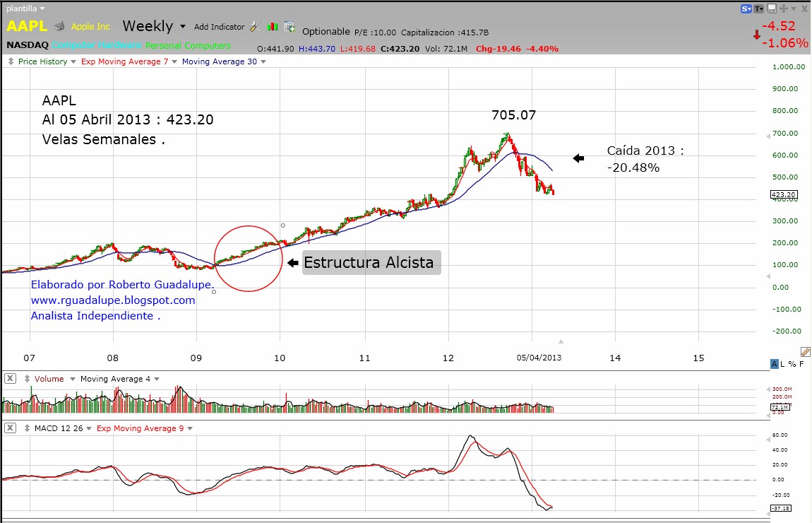Image resolution: width=812 pixels, height=523 pixels.
Task: Click the 705.07 peak price annotation
Action: (x=514, y=115)
